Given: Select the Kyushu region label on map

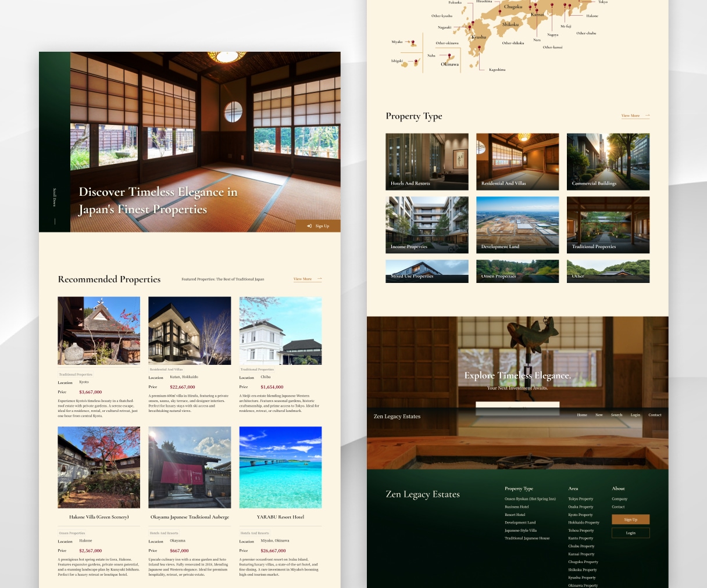Looking at the screenshot, I should click(x=479, y=37).
